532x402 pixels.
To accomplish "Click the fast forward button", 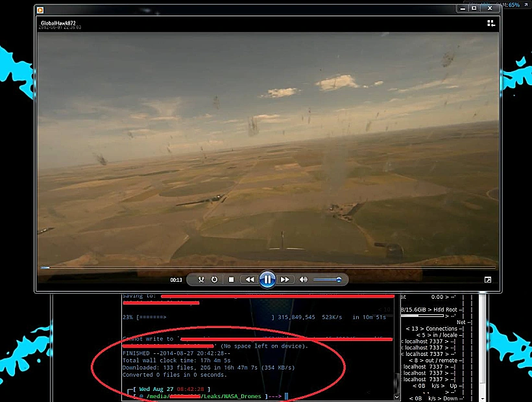I will pos(285,280).
